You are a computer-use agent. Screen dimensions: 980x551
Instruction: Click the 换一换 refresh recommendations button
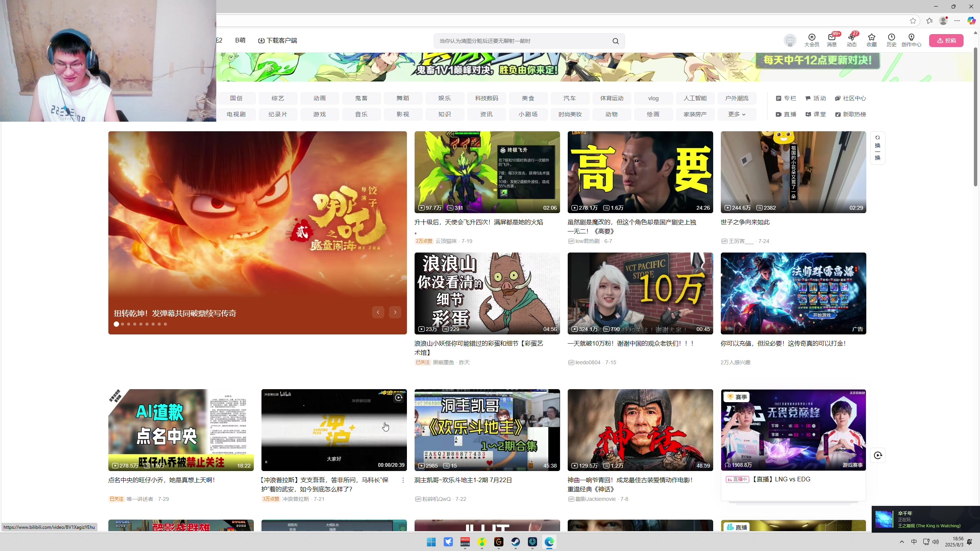click(877, 148)
